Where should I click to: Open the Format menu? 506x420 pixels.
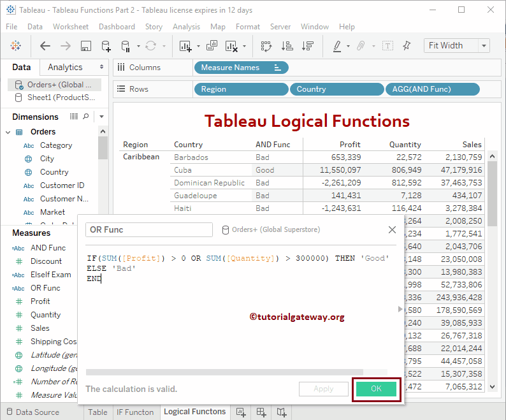tap(248, 27)
